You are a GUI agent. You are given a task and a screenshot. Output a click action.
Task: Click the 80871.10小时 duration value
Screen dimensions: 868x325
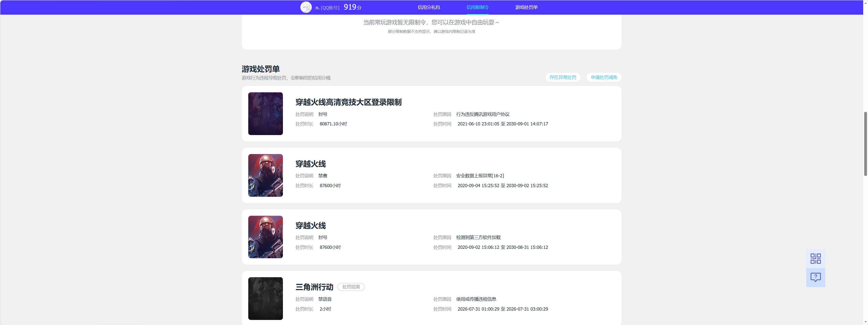tap(333, 124)
